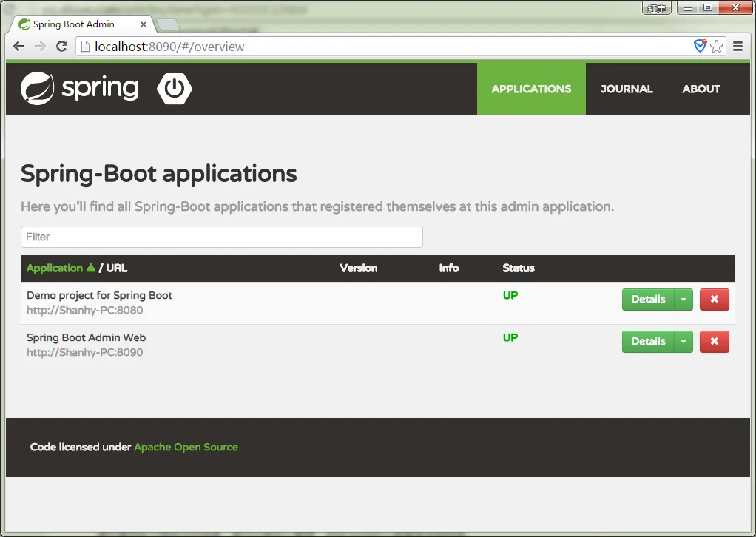The image size is (756, 537).
Task: Open the ABOUT navigation tab
Action: [x=701, y=89]
